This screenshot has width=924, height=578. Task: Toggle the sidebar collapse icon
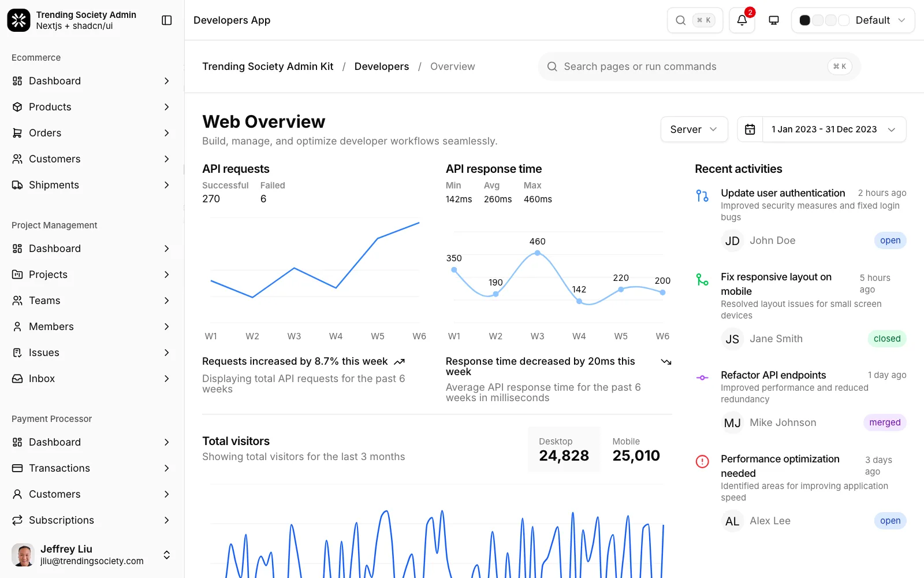click(x=167, y=20)
